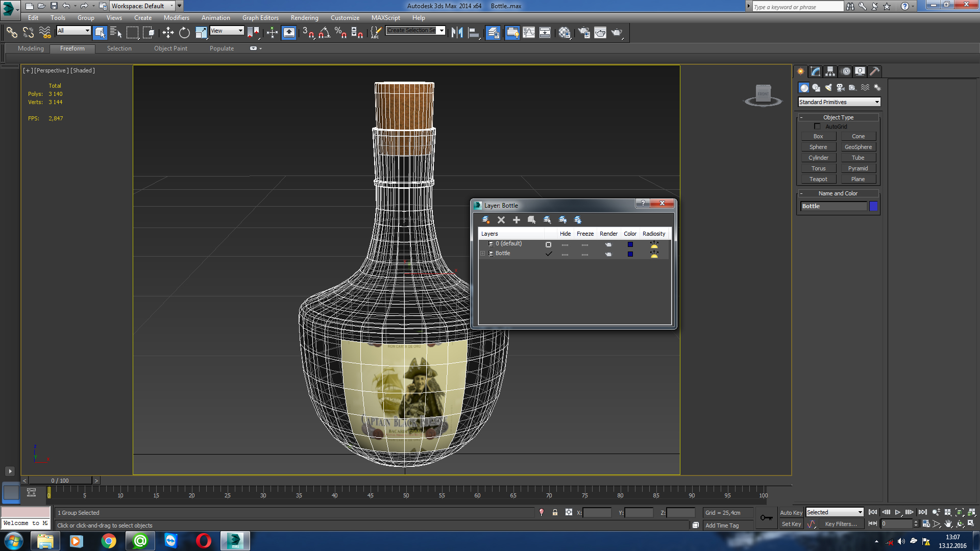Create new layer in Layer dialog
Image resolution: width=980 pixels, height=551 pixels.
coord(486,220)
